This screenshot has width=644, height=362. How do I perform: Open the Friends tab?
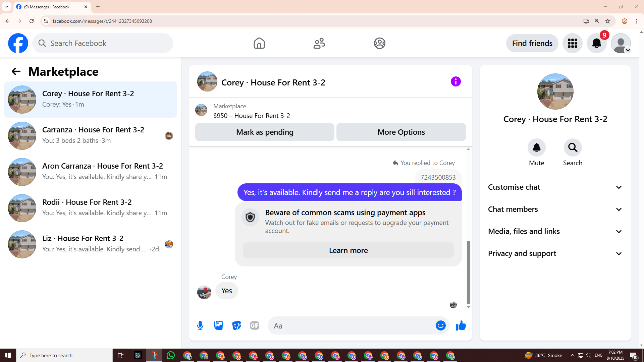[x=319, y=43]
